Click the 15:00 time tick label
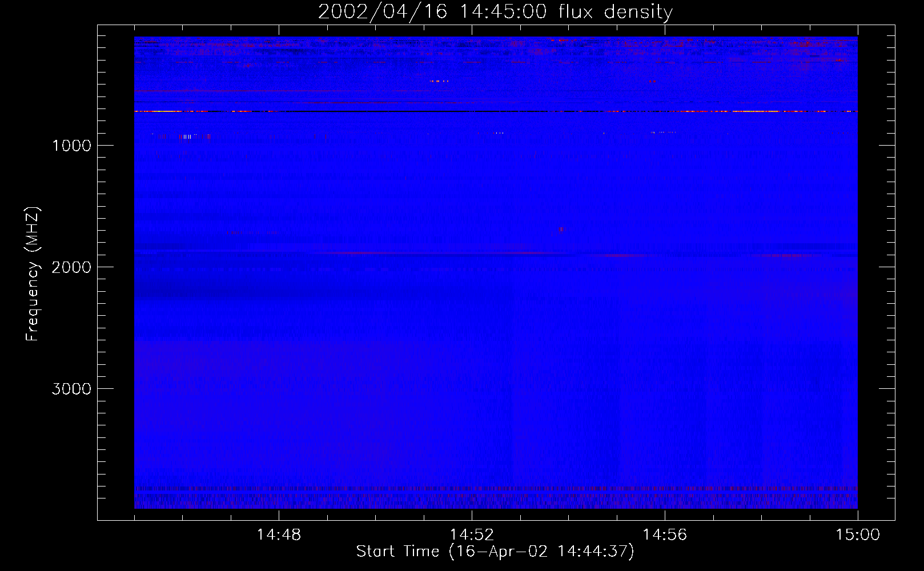This screenshot has height=571, width=924. (858, 535)
